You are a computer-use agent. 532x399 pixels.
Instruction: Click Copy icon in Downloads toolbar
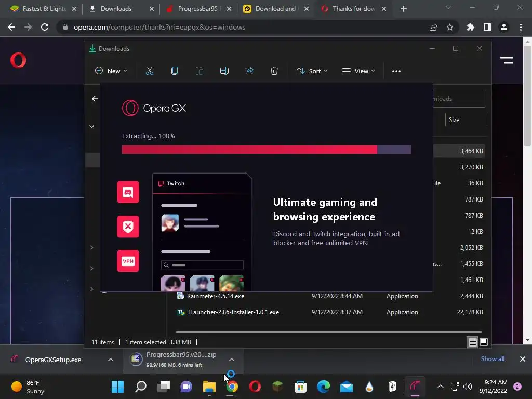coord(175,71)
